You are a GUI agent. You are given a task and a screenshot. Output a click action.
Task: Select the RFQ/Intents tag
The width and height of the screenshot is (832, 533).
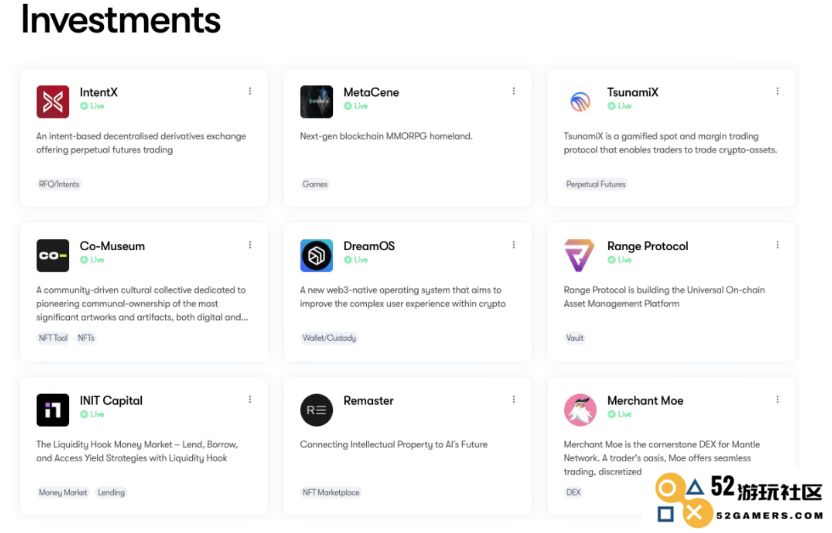[59, 184]
